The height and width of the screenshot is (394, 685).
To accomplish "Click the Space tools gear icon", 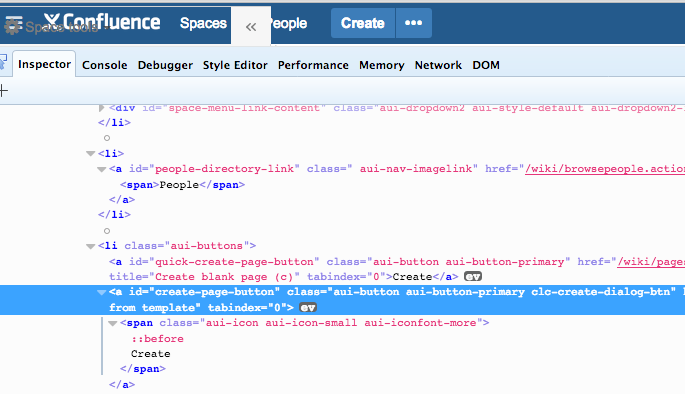I will 12,27.
